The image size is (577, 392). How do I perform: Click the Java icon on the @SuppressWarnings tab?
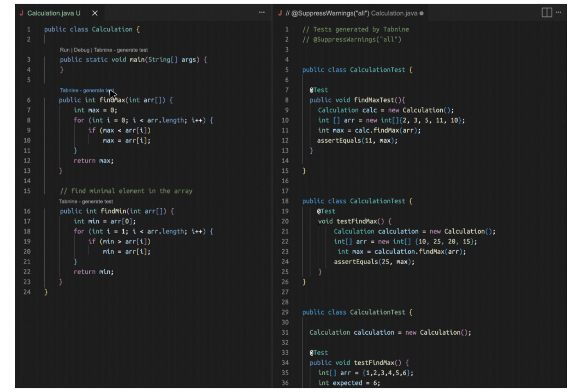(280, 13)
